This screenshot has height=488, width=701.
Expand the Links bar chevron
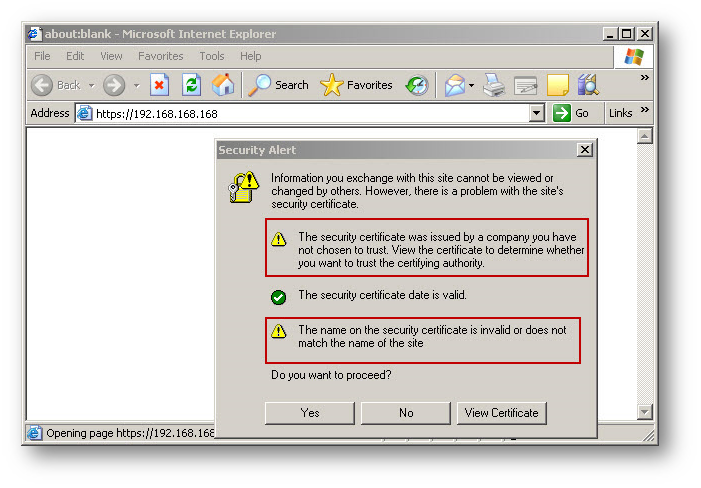645,109
